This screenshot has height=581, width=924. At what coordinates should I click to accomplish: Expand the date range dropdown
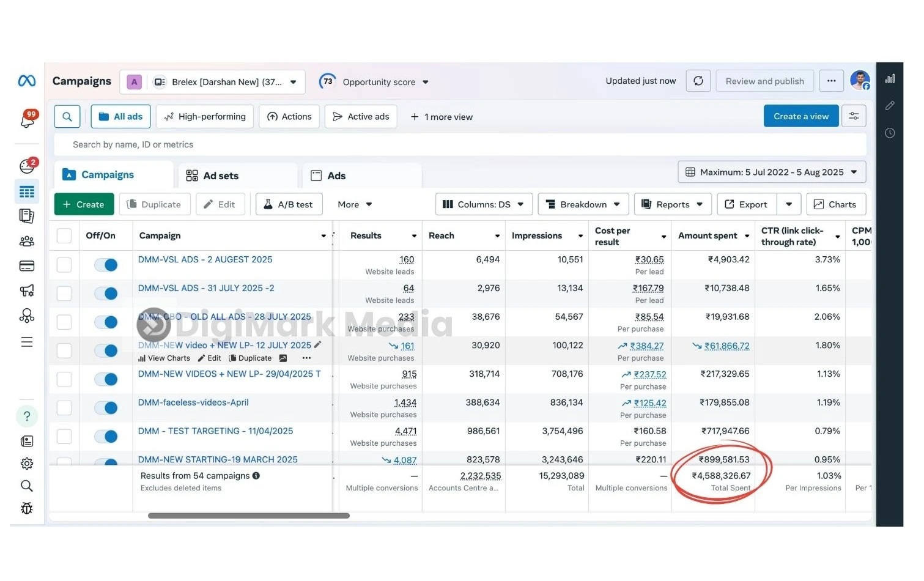point(772,172)
